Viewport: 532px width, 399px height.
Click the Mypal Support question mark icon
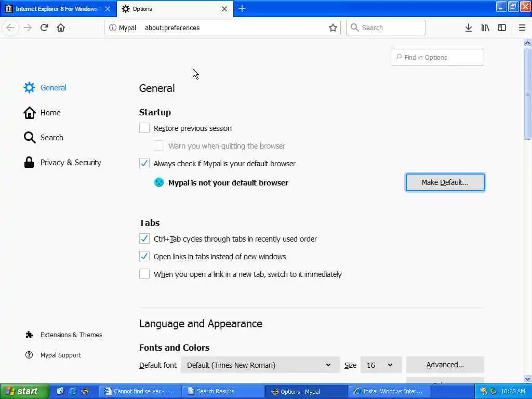point(29,355)
